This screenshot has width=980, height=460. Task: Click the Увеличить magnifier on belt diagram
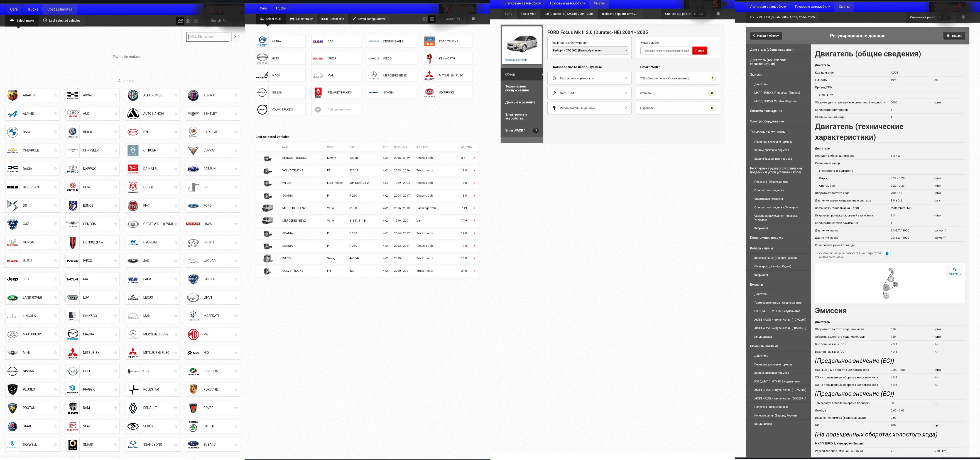955,271
